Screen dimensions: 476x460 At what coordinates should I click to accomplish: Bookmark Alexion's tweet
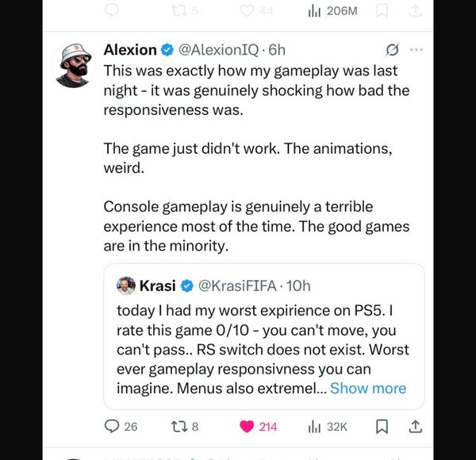pos(382,427)
